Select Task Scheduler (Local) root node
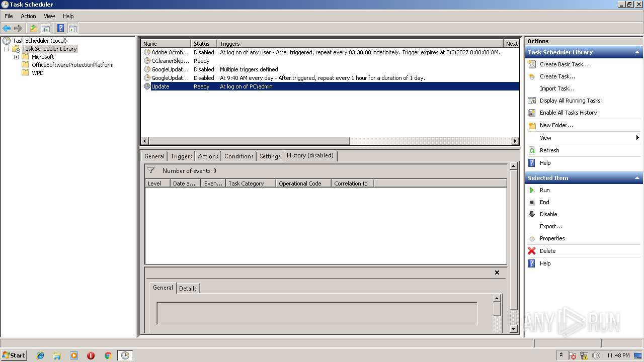 coord(39,41)
